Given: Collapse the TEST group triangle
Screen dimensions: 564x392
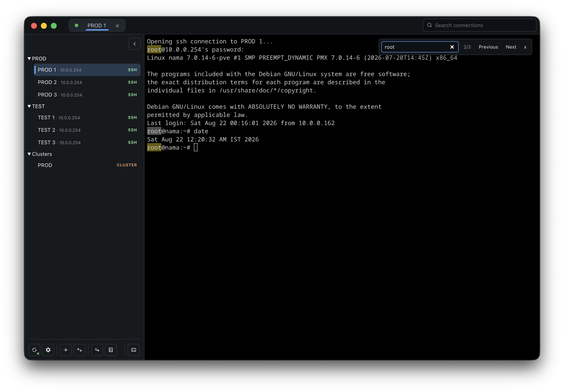Looking at the screenshot, I should coord(29,106).
